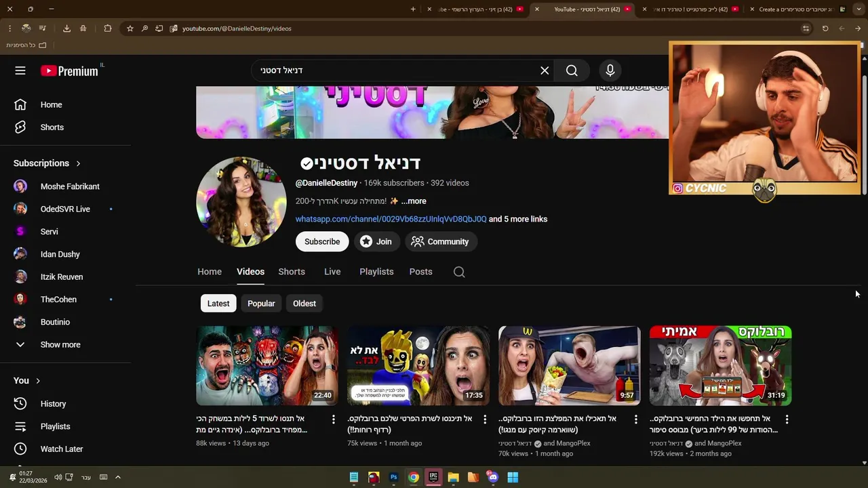Run the search with the magnifier button
The image size is (868, 488).
[572, 70]
